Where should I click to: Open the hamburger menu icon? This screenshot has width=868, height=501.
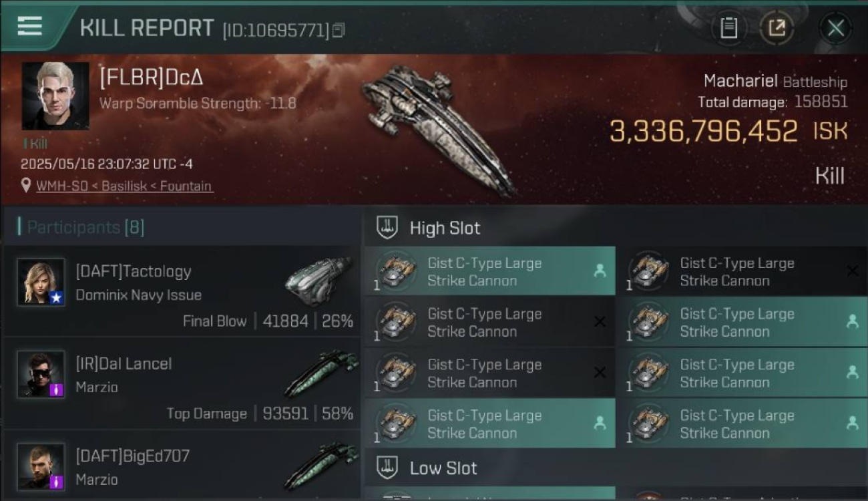[x=29, y=26]
